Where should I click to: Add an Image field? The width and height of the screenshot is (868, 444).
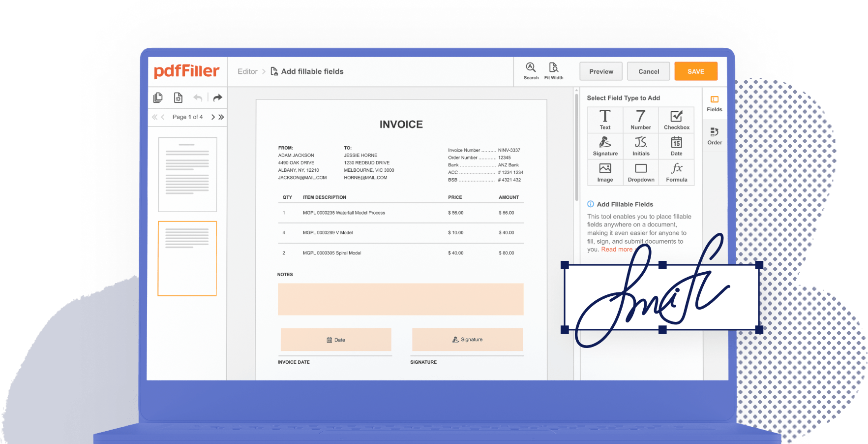click(604, 172)
